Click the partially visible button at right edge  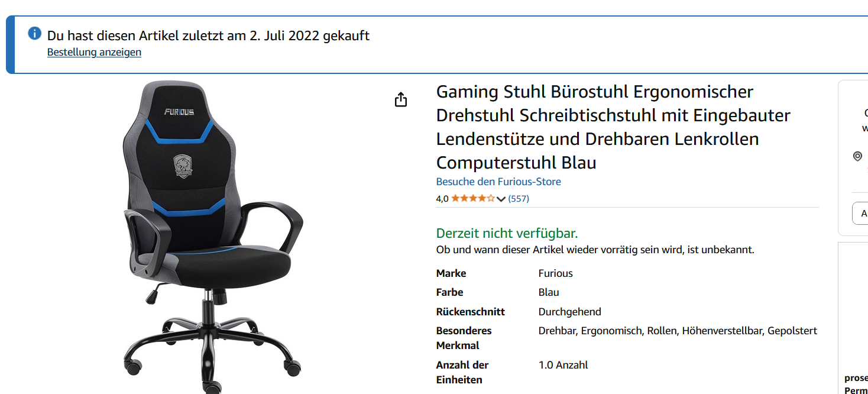coord(860,213)
